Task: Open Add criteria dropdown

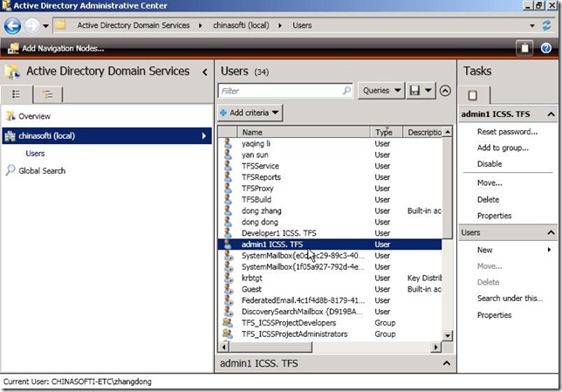Action: pos(250,113)
